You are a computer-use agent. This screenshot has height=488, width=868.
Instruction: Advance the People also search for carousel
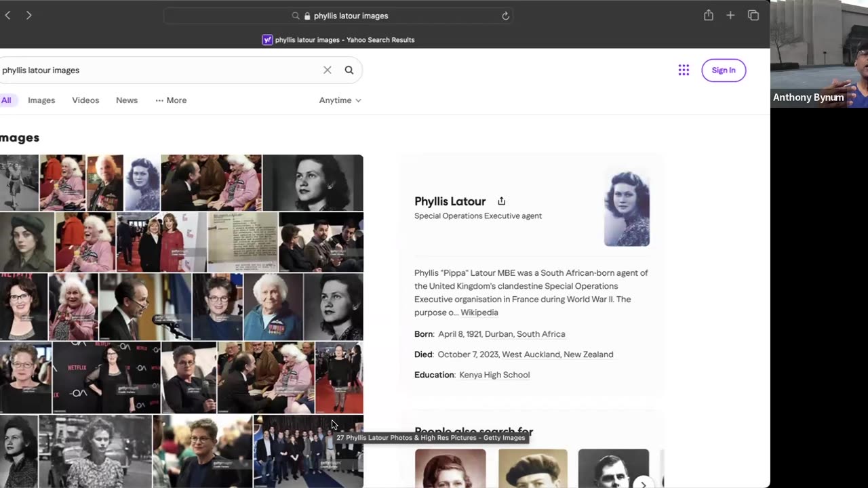643,483
